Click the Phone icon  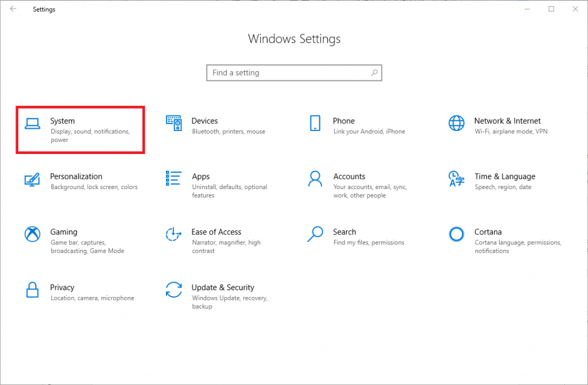pos(315,123)
